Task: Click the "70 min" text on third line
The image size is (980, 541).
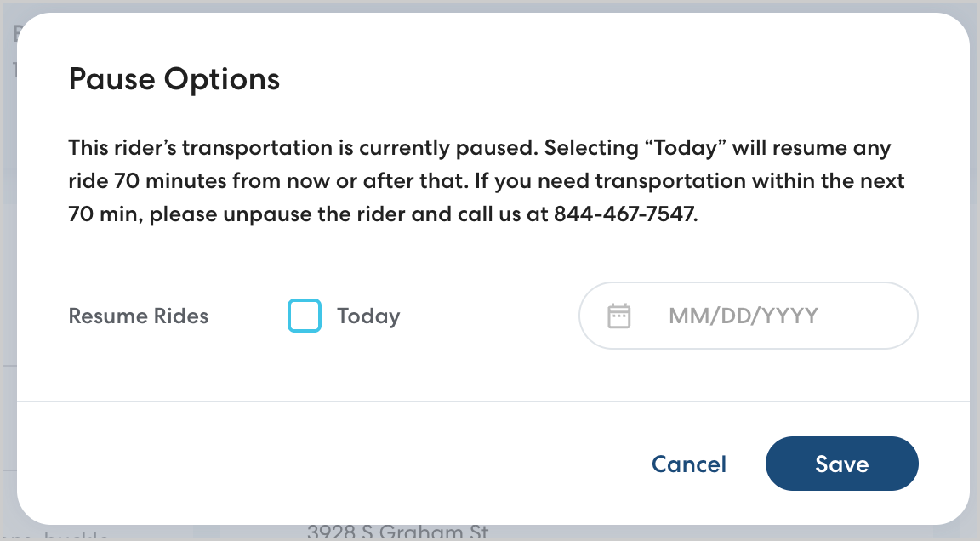Action: (105, 215)
